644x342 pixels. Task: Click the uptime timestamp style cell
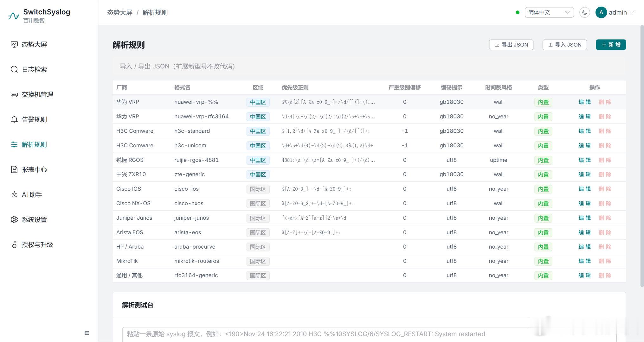point(499,160)
